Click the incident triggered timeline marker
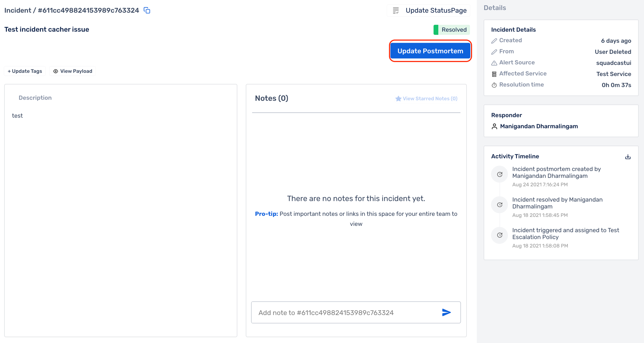 point(499,235)
